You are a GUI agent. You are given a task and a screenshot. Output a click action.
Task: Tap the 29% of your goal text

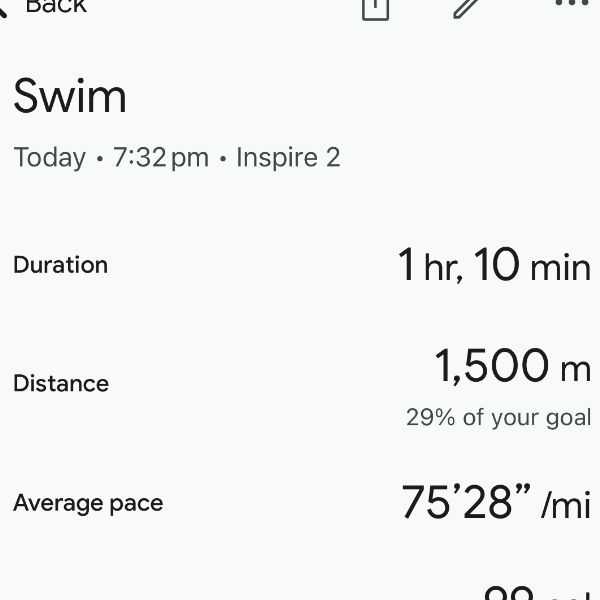[x=498, y=417]
